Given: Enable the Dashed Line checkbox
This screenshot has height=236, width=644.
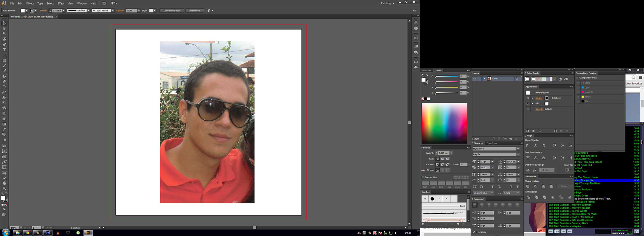Looking at the screenshot, I should [423, 177].
